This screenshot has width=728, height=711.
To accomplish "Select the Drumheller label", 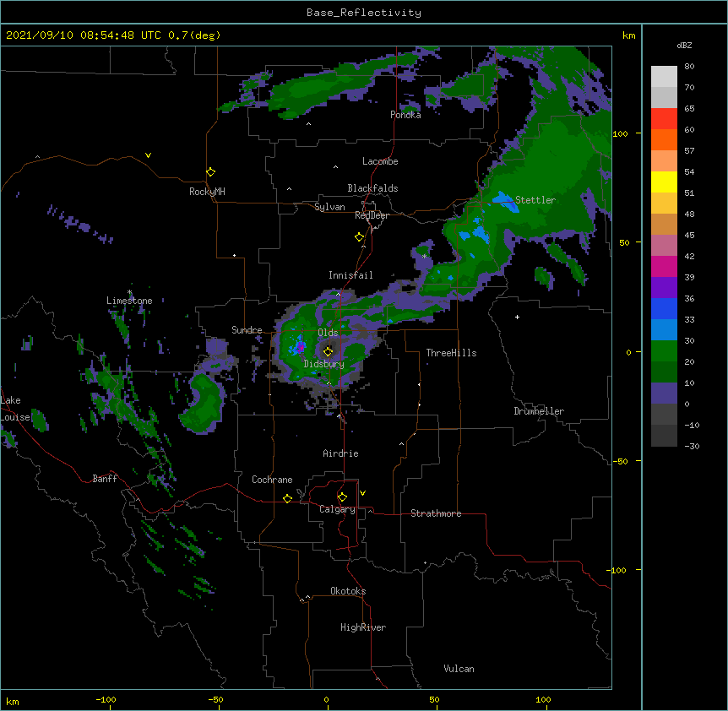I will (539, 411).
